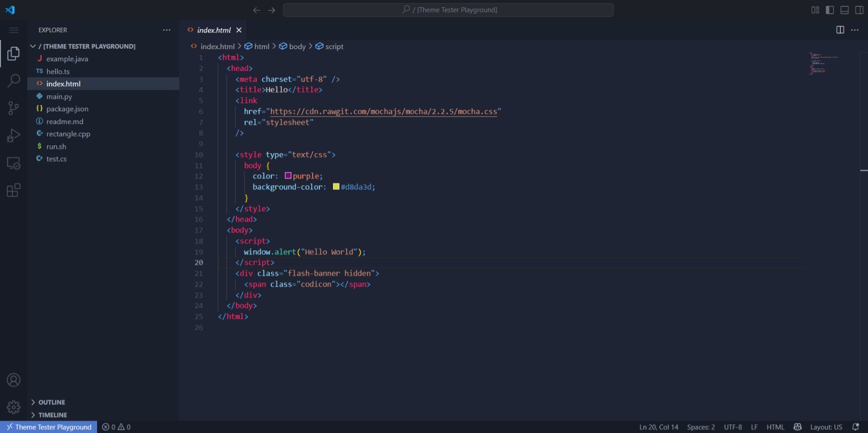Open the Search view

pos(14,81)
